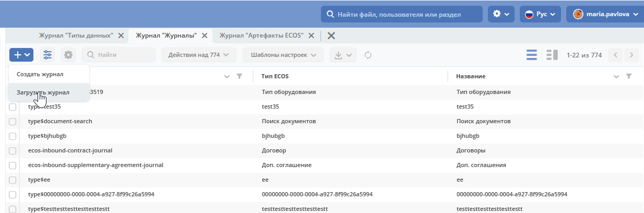Tick checkbox for type$document-search row
This screenshot has width=644, height=213.
[x=13, y=121]
